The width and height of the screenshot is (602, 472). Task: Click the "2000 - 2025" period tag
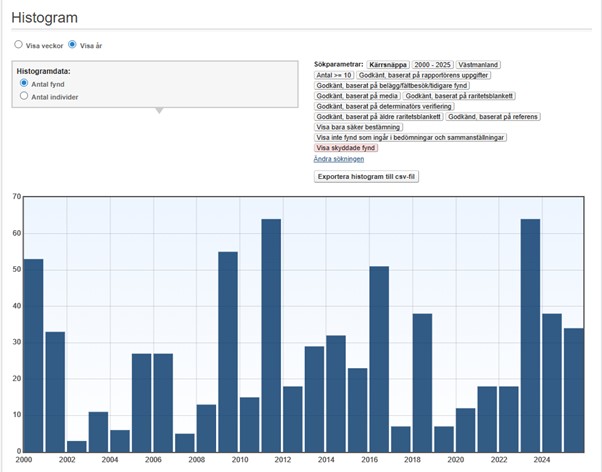(x=432, y=64)
